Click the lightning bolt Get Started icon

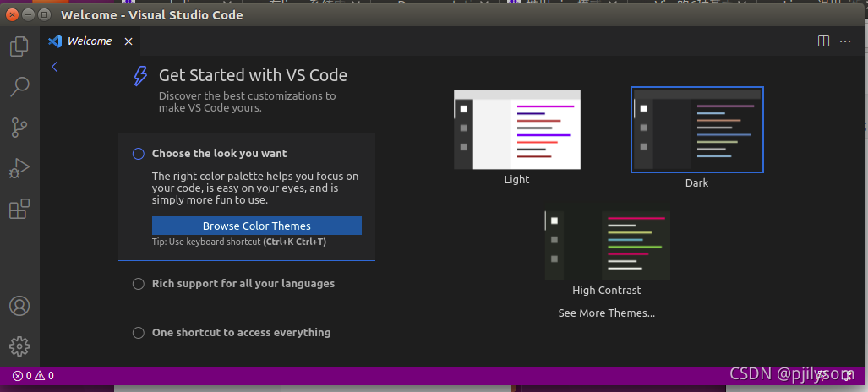click(140, 76)
